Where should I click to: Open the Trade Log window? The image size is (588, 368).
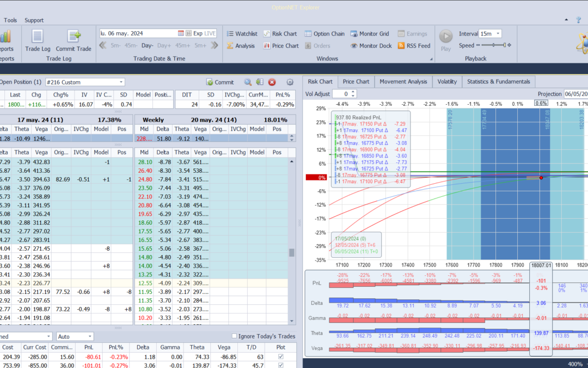tap(38, 40)
